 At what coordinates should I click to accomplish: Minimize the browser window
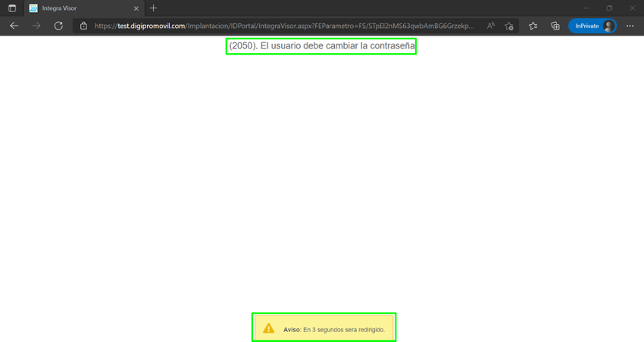coord(587,8)
